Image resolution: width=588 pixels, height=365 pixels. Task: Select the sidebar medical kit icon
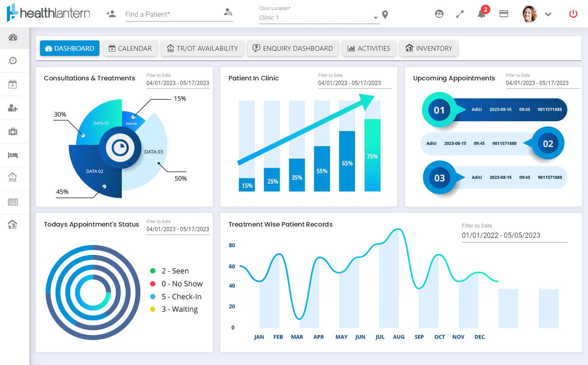coord(13,132)
